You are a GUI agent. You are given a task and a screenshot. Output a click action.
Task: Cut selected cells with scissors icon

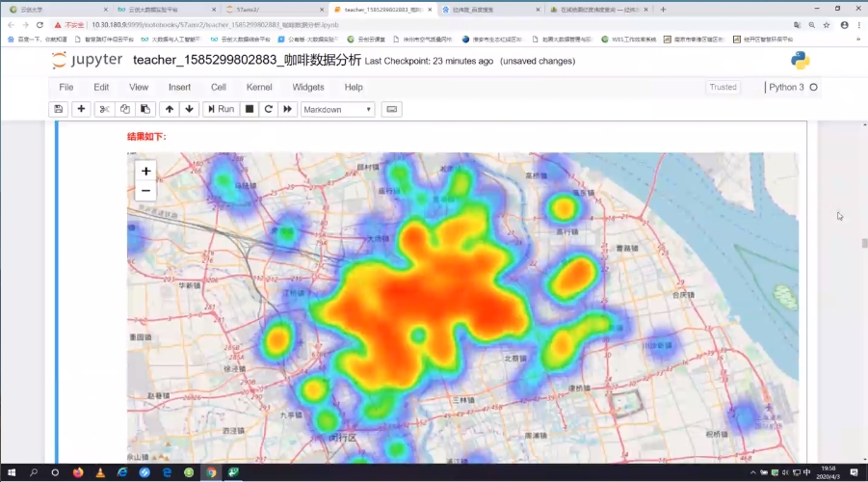click(x=105, y=109)
